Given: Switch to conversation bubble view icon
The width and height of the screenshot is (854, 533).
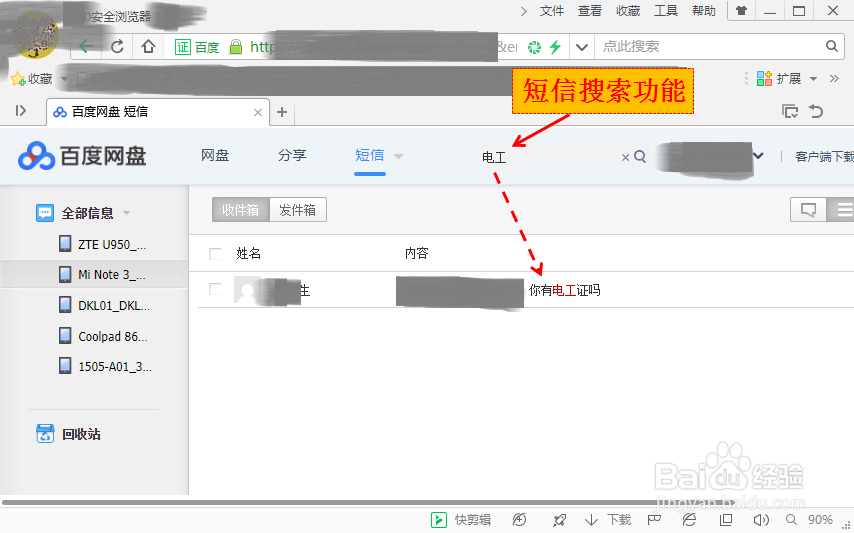Looking at the screenshot, I should click(x=808, y=210).
